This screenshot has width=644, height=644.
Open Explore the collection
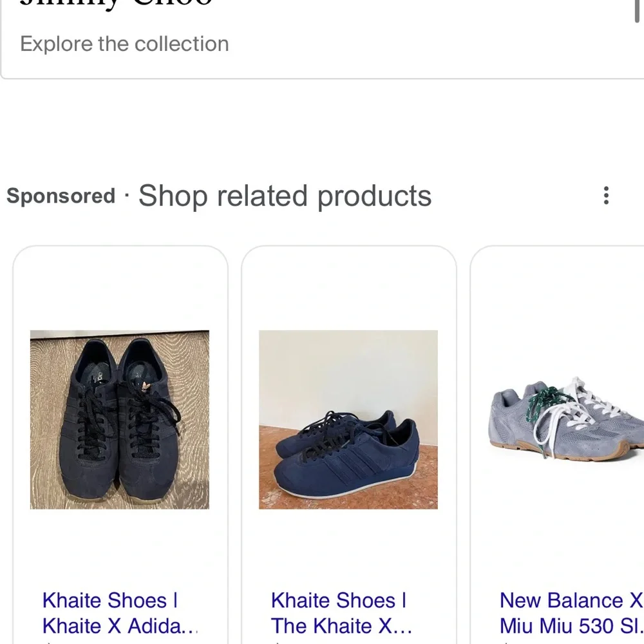click(124, 44)
